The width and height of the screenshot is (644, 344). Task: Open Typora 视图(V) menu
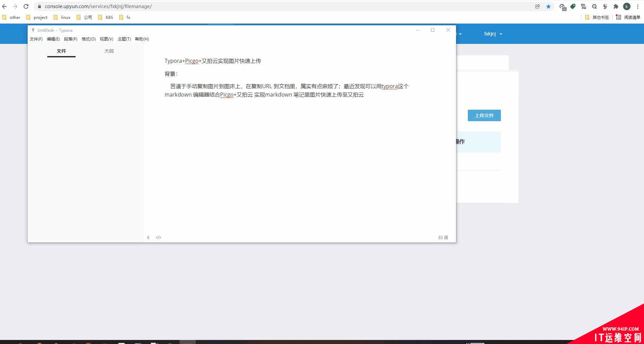click(x=107, y=39)
